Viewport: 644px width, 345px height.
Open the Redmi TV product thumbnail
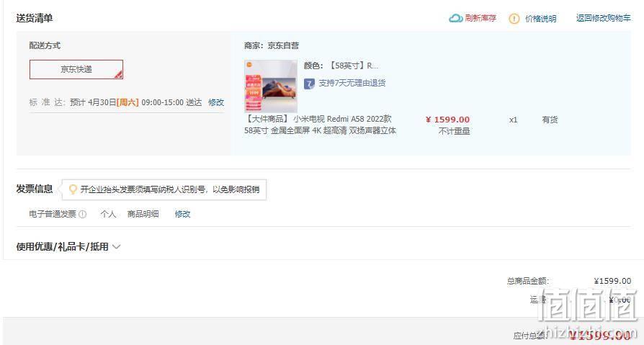271,86
